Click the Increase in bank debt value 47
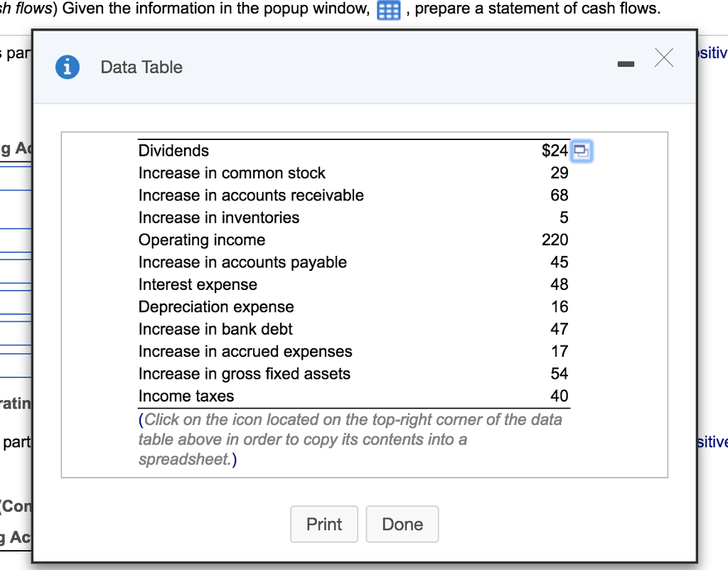Image resolution: width=728 pixels, height=570 pixels. pos(560,328)
